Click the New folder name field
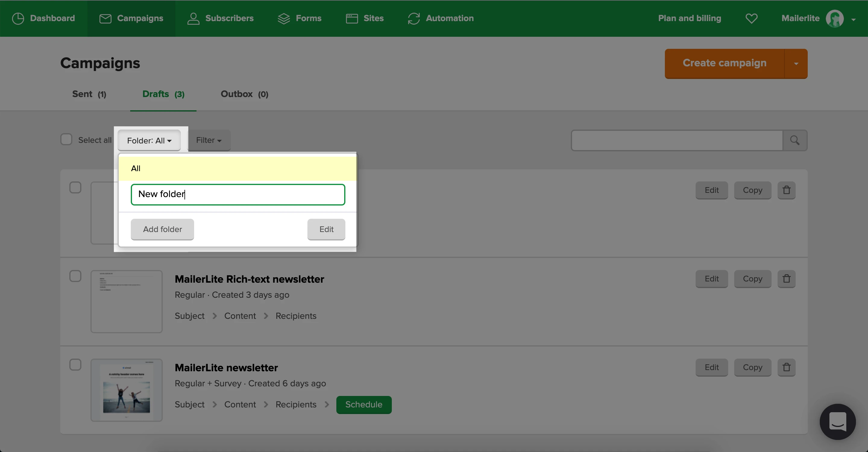The image size is (868, 452). click(238, 194)
